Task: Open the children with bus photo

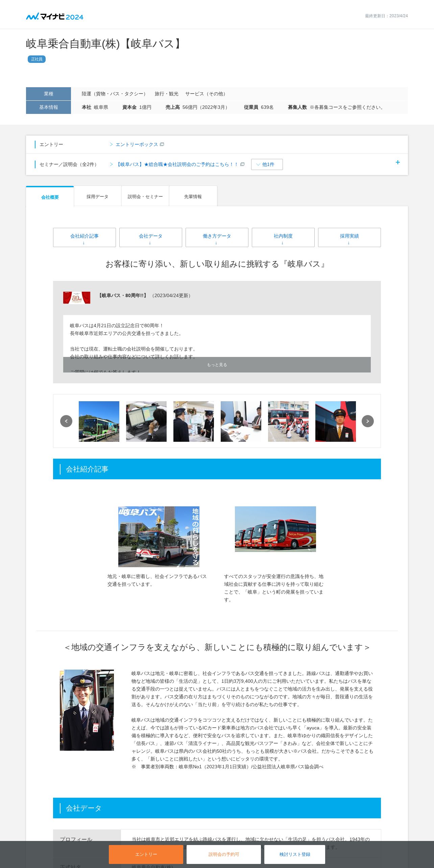Action: point(288,421)
